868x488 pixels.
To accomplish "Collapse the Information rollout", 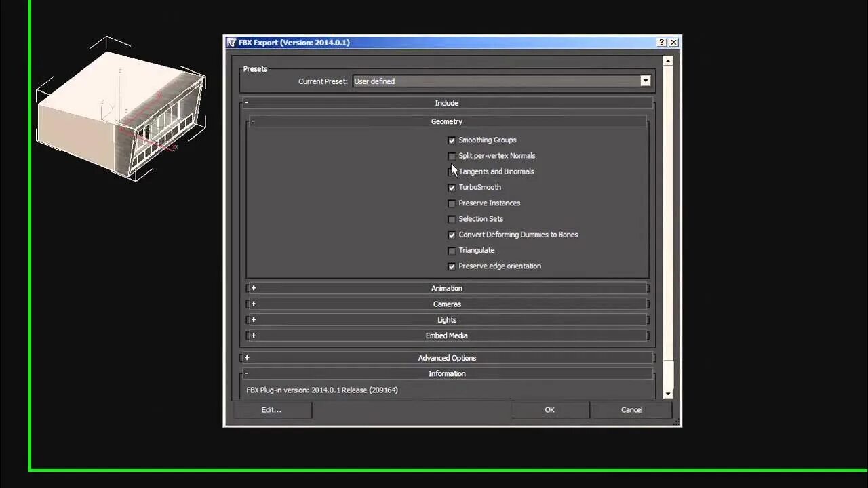I will tap(447, 373).
